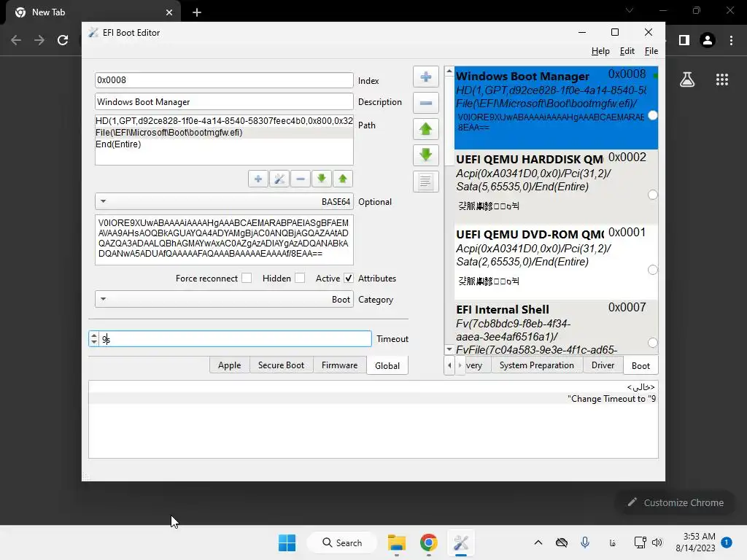
Task: Click the Description field Windows Boot Manager
Action: pyautogui.click(x=224, y=102)
